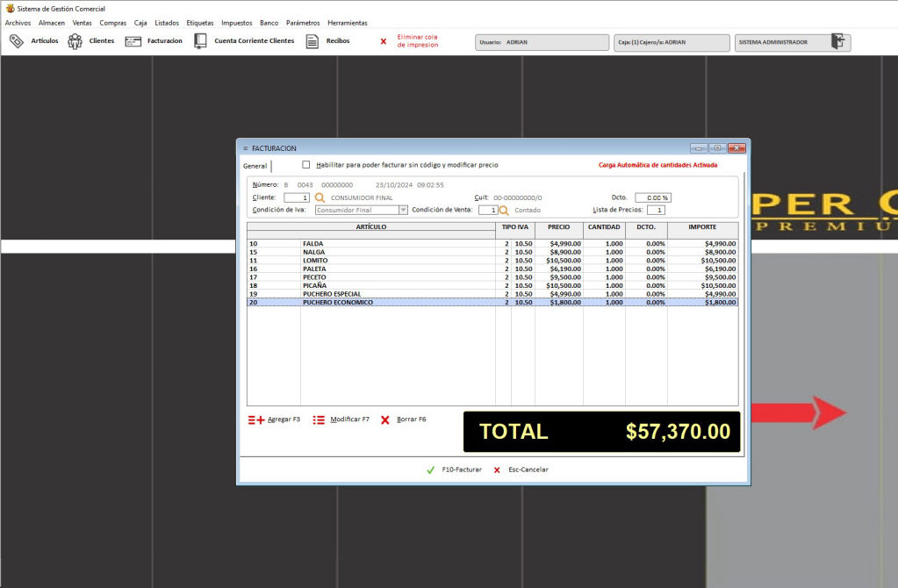Open the Cuenta Corriente Clientes book icon
The width and height of the screenshot is (898, 588).
pyautogui.click(x=200, y=41)
